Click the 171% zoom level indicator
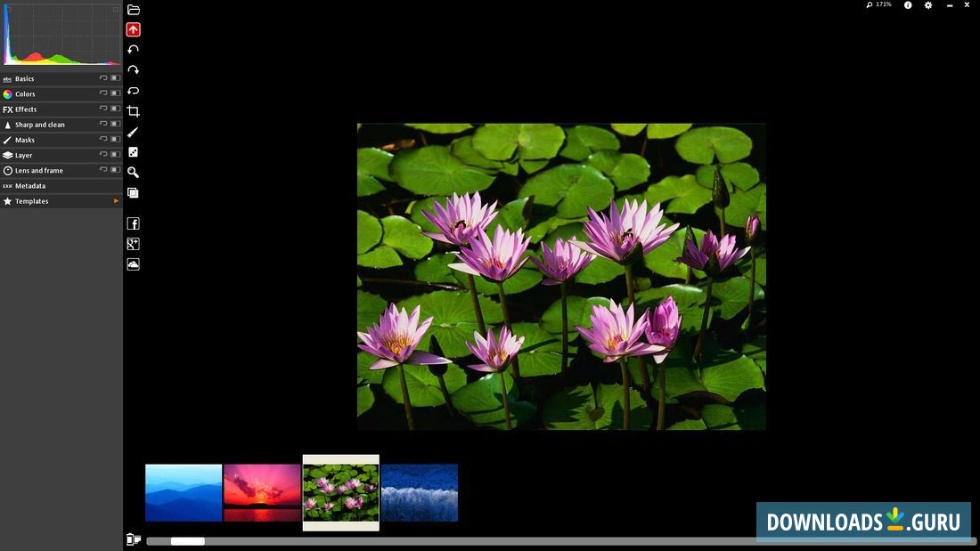Viewport: 980px width, 551px height. pyautogui.click(x=879, y=4)
